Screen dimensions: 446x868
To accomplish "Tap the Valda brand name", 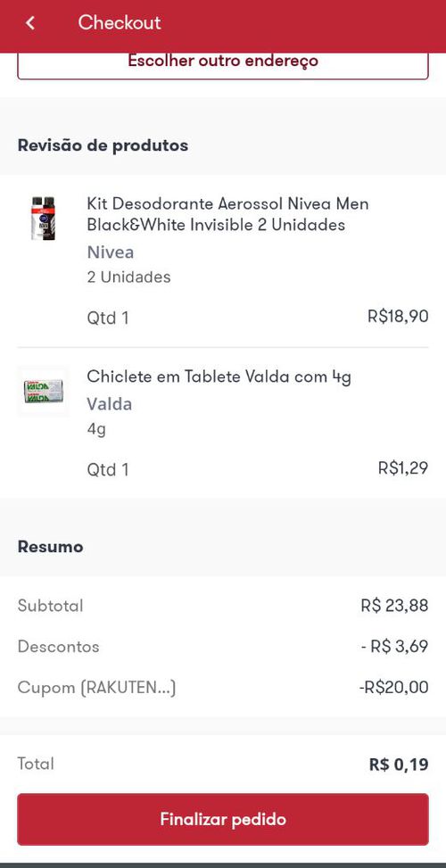I will pyautogui.click(x=109, y=404).
